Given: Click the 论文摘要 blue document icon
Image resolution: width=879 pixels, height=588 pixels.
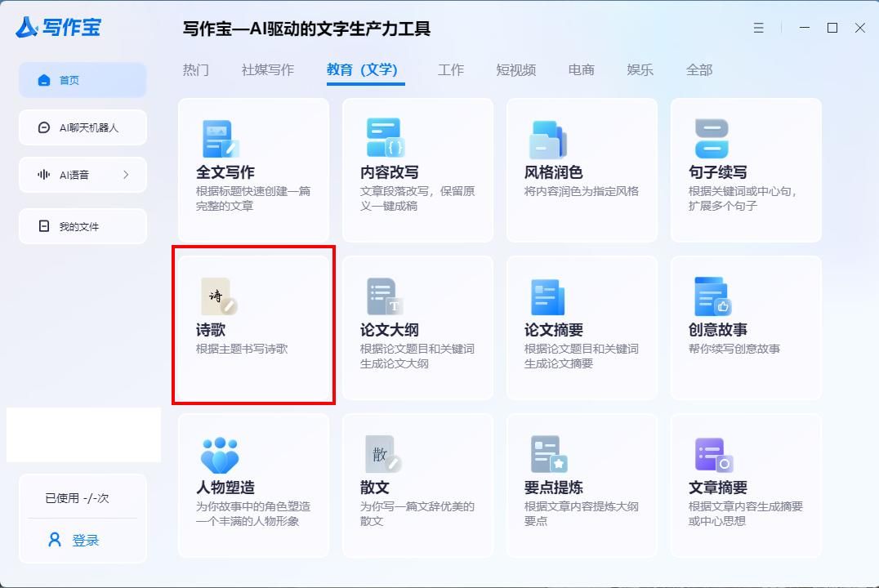Looking at the screenshot, I should 547,297.
